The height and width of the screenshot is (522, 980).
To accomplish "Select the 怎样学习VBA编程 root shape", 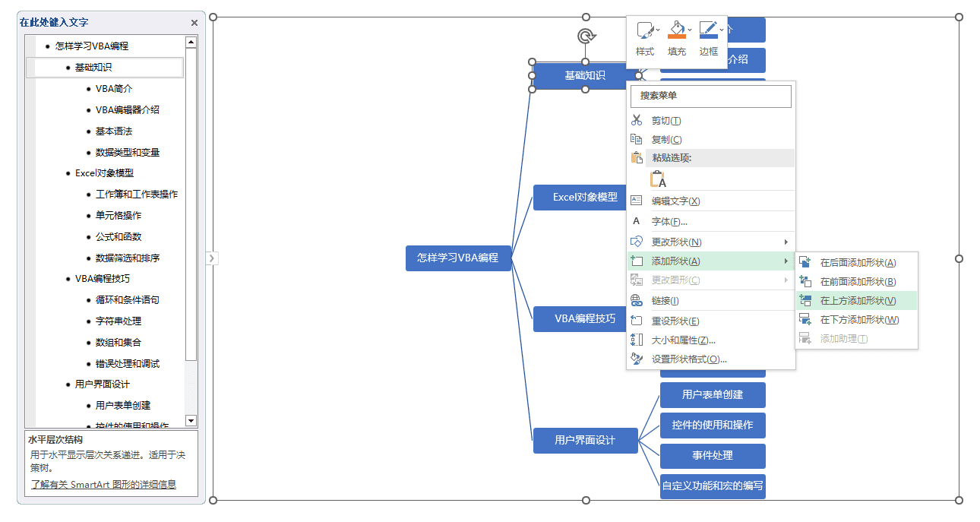I will [x=458, y=258].
